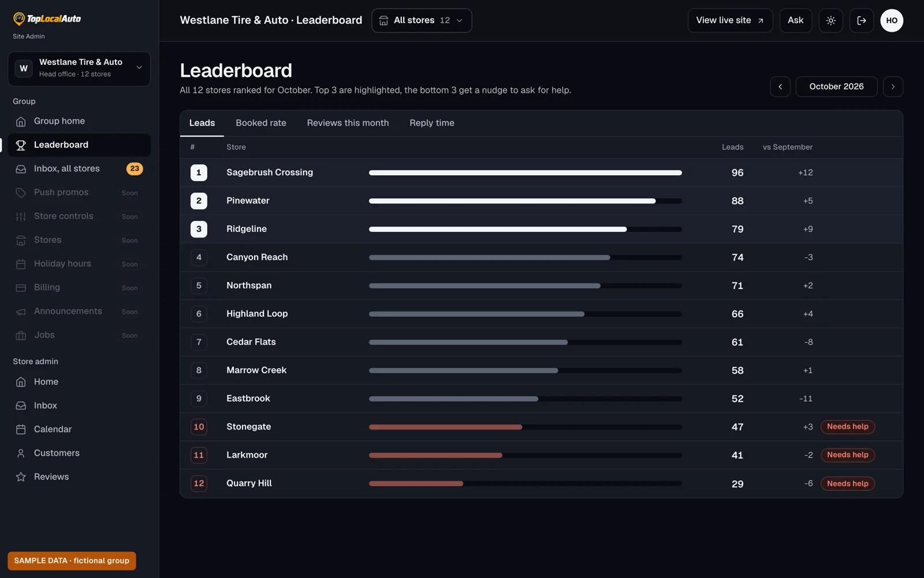Screen dimensions: 924x578
Task: Click the Store controls sliders icon
Action: click(21, 216)
